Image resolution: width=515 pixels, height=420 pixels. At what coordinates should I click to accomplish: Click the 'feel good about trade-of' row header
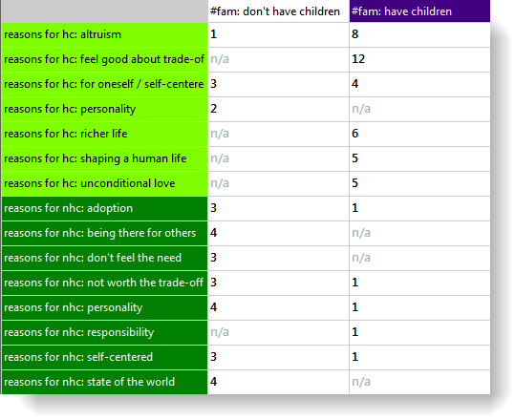105,59
